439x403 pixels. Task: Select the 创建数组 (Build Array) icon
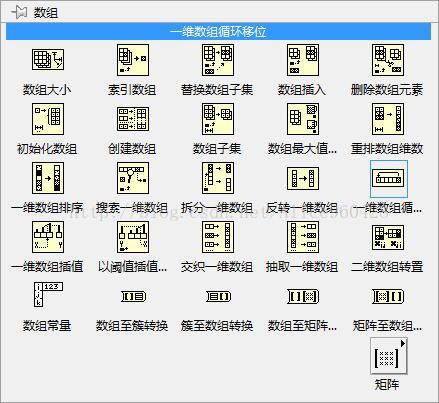coord(133,119)
